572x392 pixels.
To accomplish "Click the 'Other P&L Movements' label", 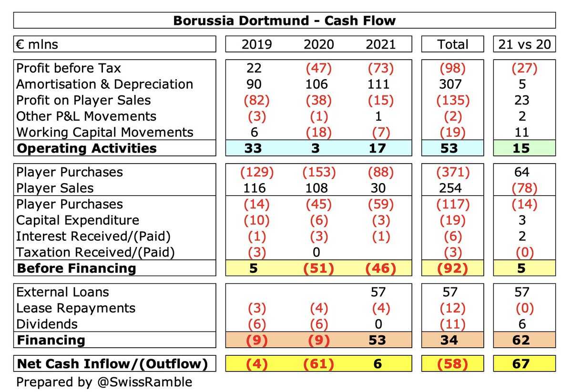I will tap(86, 116).
